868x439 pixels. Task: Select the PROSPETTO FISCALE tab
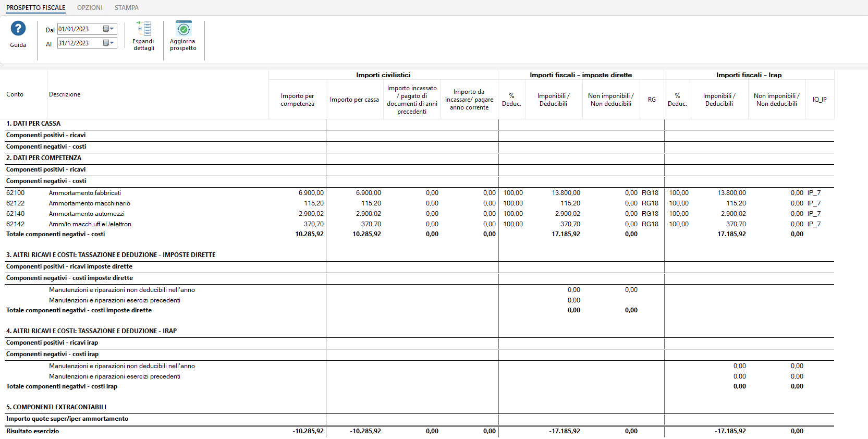tap(36, 8)
